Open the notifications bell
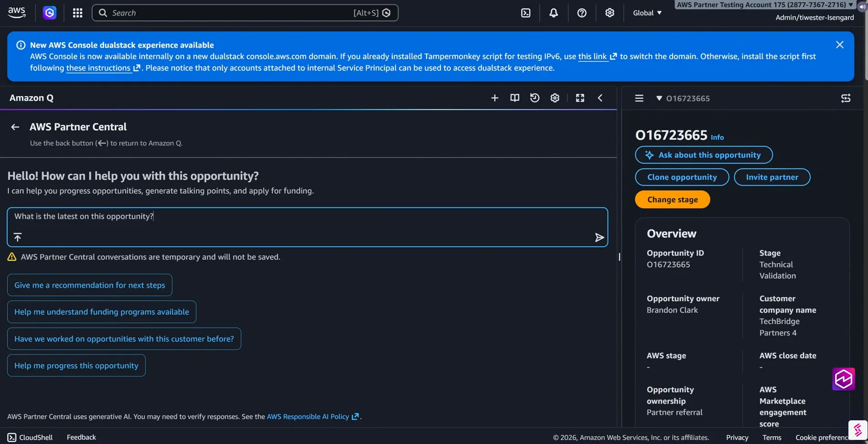 pyautogui.click(x=553, y=13)
